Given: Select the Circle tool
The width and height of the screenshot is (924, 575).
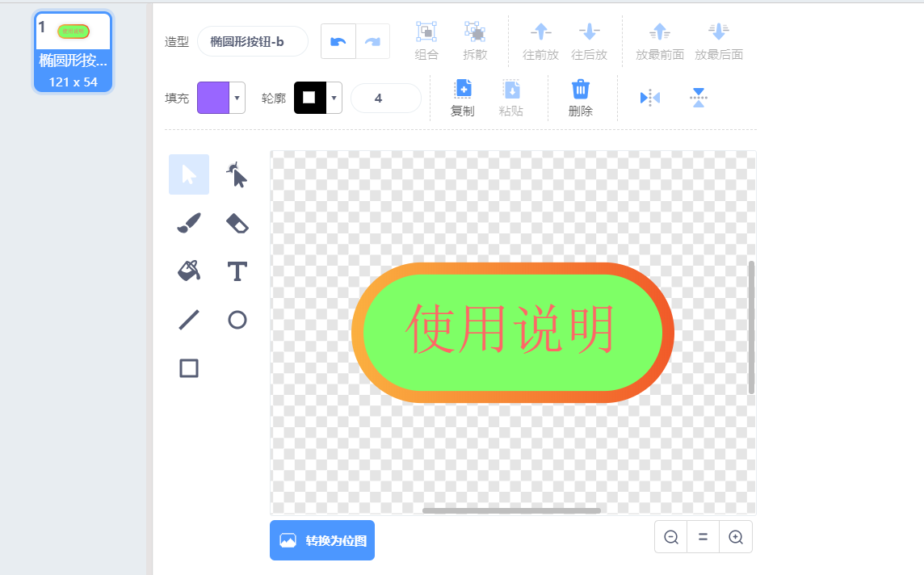Looking at the screenshot, I should 237,320.
